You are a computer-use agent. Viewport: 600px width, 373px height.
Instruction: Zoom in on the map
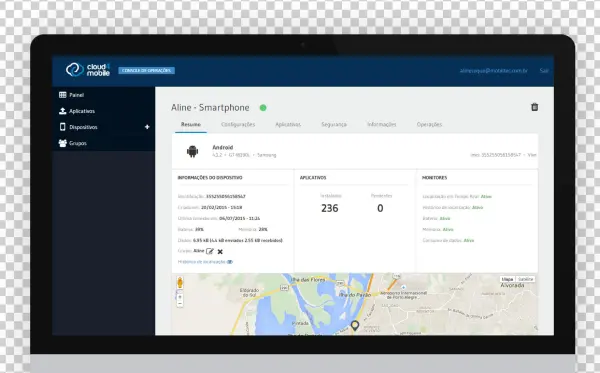(x=180, y=296)
